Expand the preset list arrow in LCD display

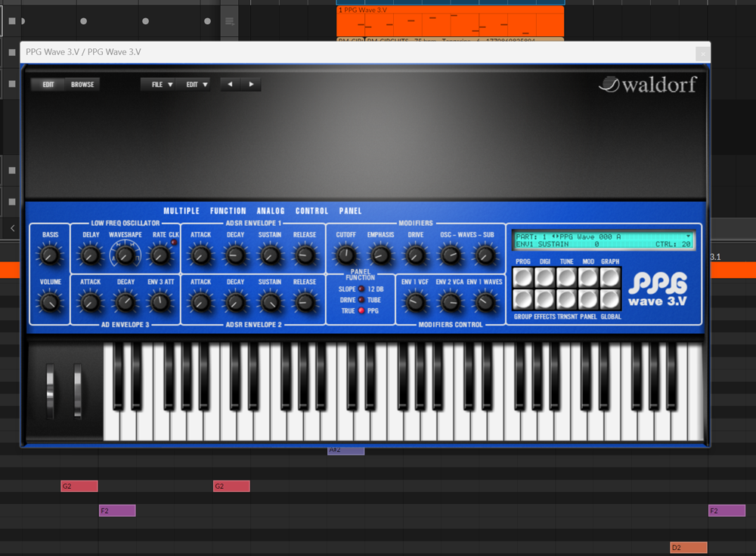coord(688,236)
